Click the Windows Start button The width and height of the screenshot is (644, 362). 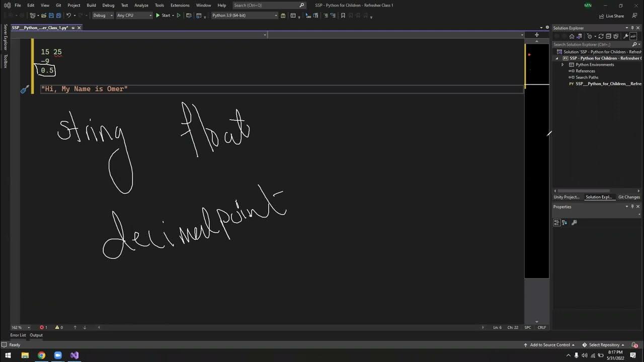point(8,355)
